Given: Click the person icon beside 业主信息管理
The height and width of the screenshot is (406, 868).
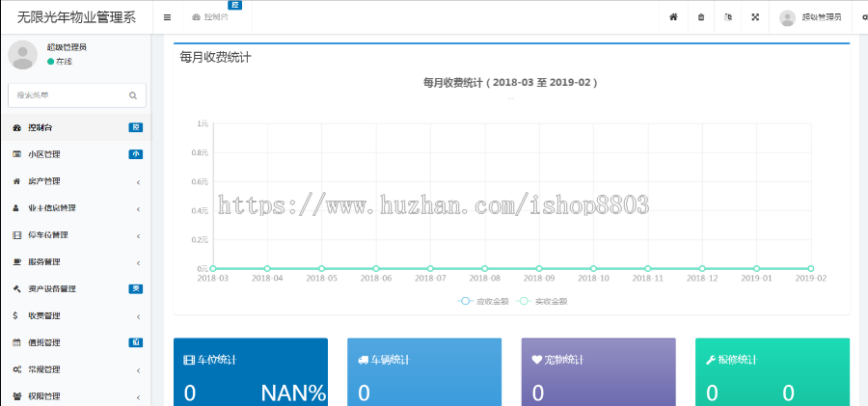Looking at the screenshot, I should click(x=16, y=208).
